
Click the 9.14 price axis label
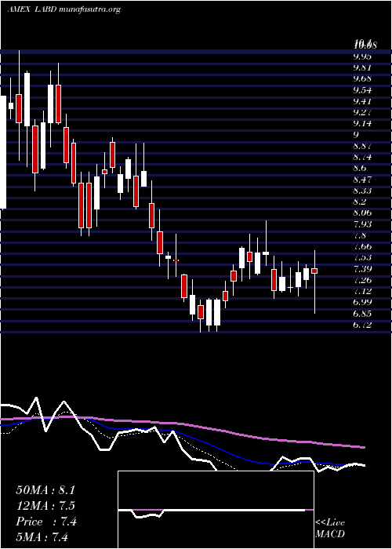362,124
